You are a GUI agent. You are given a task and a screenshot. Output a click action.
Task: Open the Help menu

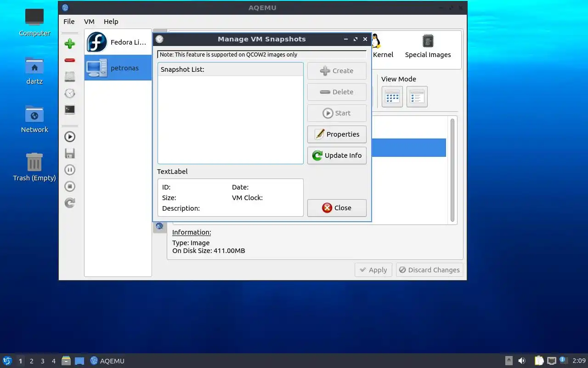point(111,21)
